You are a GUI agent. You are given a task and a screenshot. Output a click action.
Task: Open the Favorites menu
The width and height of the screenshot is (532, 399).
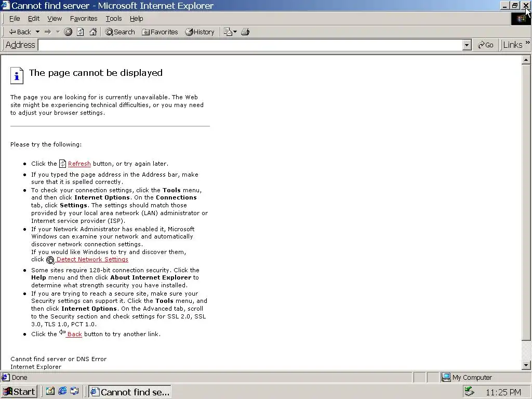(x=84, y=19)
